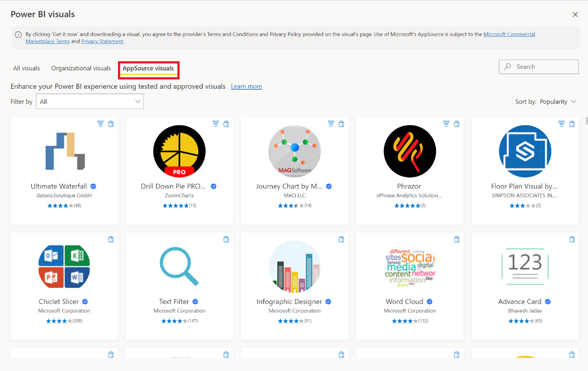Open the Learn more link
The width and height of the screenshot is (588, 371).
246,86
